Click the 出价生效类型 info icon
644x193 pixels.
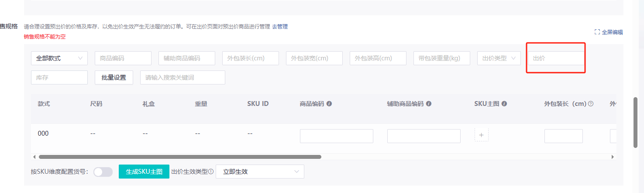click(x=211, y=172)
